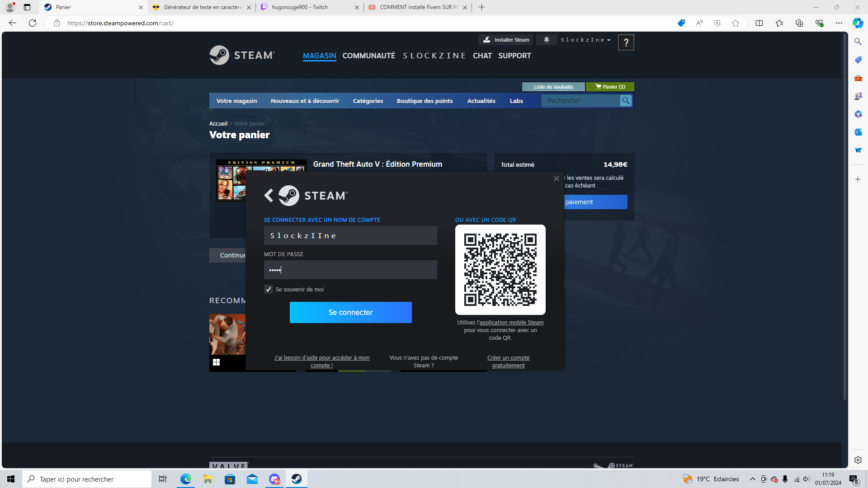The height and width of the screenshot is (488, 868).
Task: Open the Steam help question mark button
Action: [626, 42]
